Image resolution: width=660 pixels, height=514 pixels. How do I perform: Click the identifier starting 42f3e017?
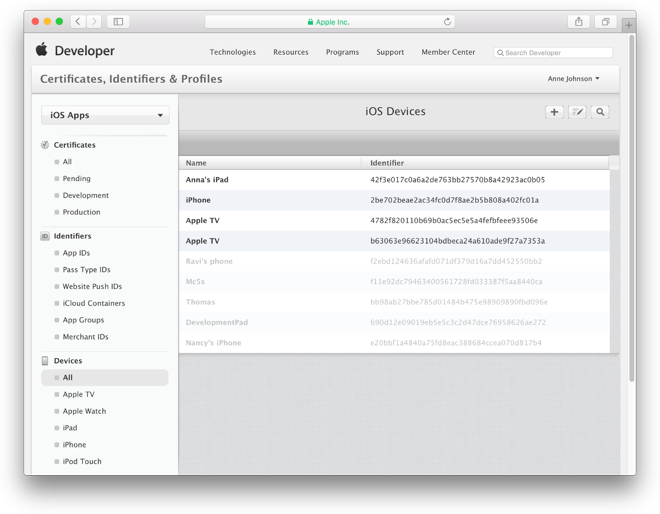(458, 180)
